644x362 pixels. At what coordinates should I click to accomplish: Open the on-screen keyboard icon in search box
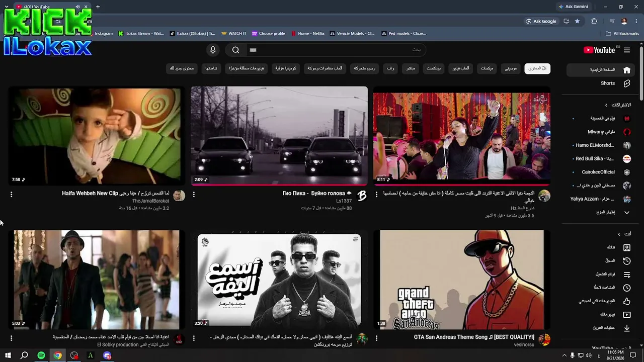[x=253, y=50]
